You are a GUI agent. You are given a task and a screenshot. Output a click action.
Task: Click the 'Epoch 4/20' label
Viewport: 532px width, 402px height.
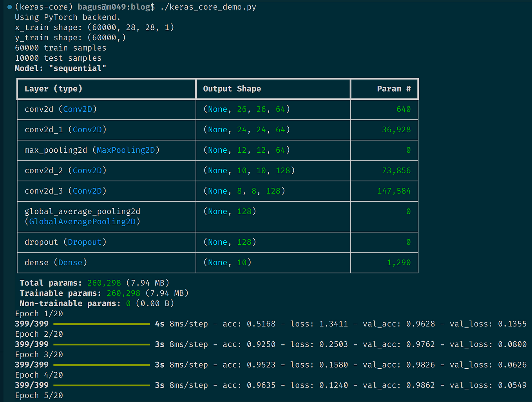tap(39, 375)
